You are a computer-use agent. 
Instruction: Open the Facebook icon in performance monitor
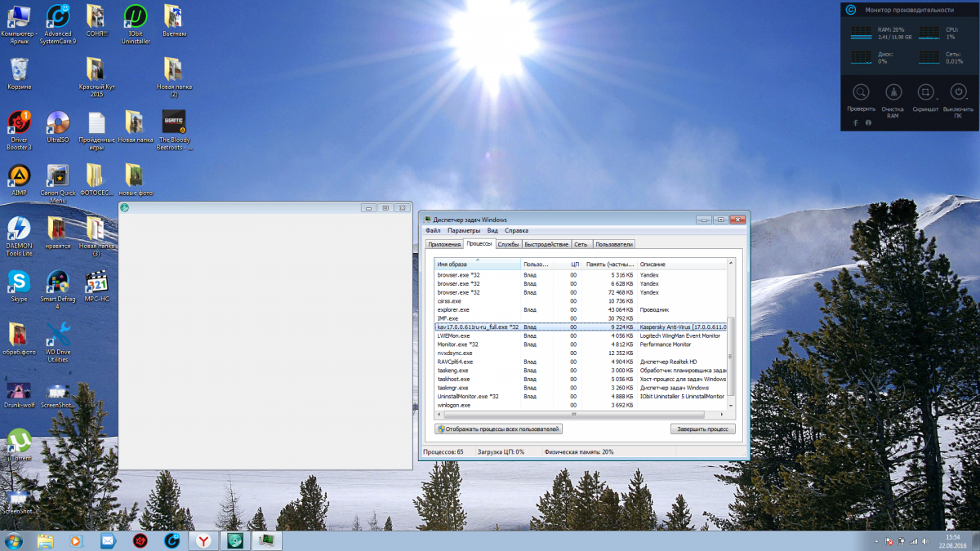click(855, 122)
